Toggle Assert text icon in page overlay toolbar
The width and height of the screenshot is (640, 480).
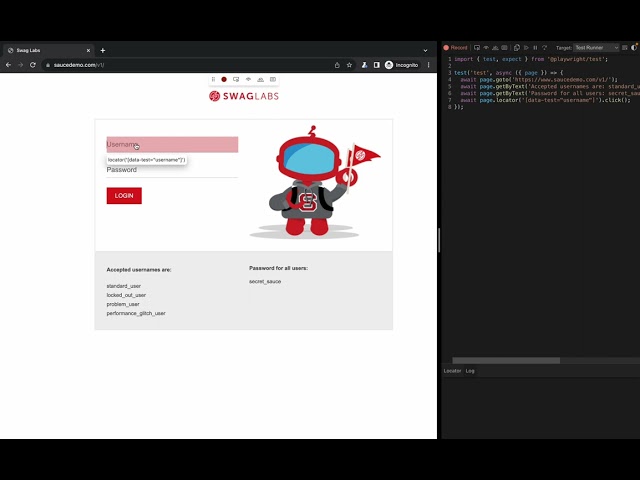pyautogui.click(x=260, y=80)
